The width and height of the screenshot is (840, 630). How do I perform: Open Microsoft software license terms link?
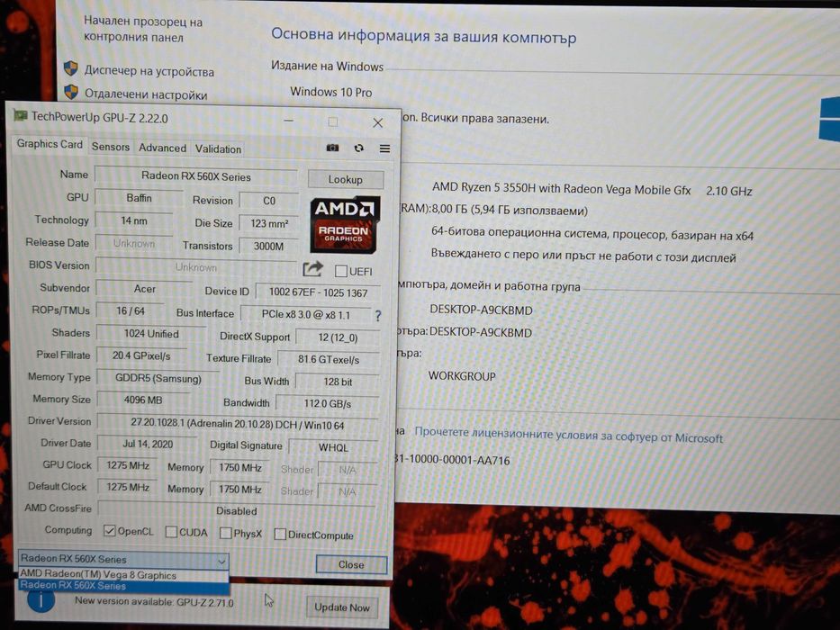pyautogui.click(x=568, y=435)
